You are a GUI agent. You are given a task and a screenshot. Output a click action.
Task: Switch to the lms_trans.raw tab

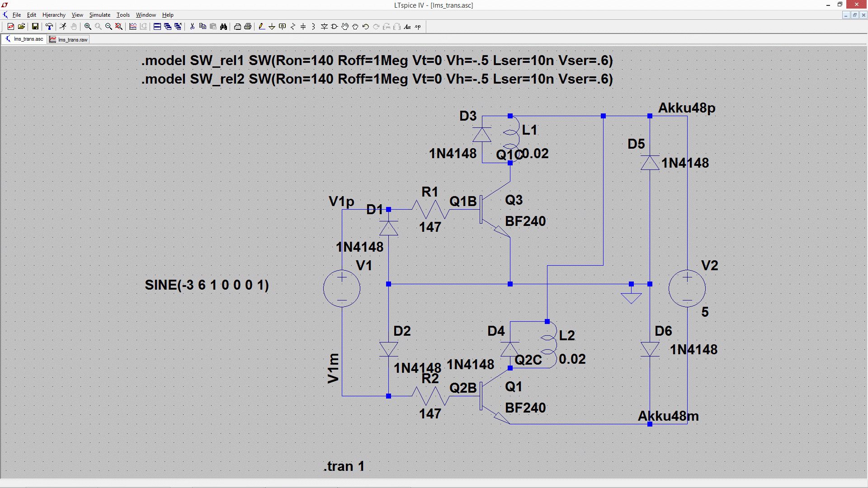pyautogui.click(x=69, y=39)
